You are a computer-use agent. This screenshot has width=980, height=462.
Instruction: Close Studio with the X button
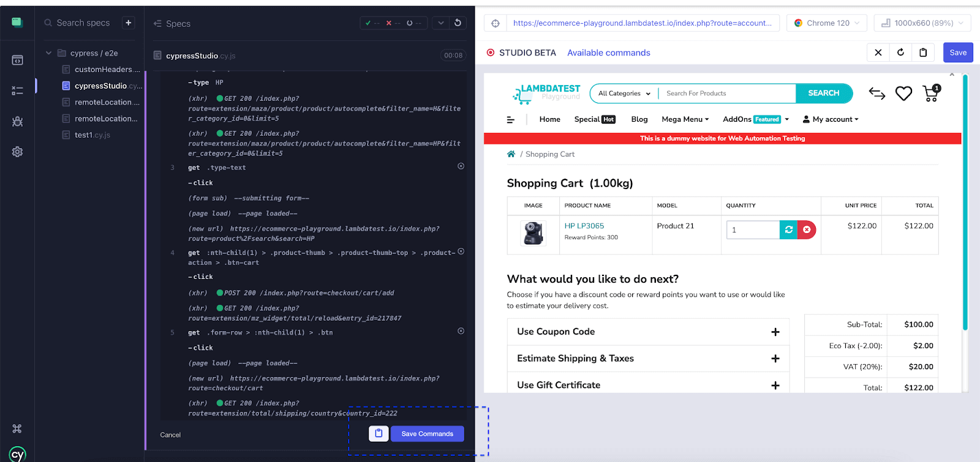point(878,53)
